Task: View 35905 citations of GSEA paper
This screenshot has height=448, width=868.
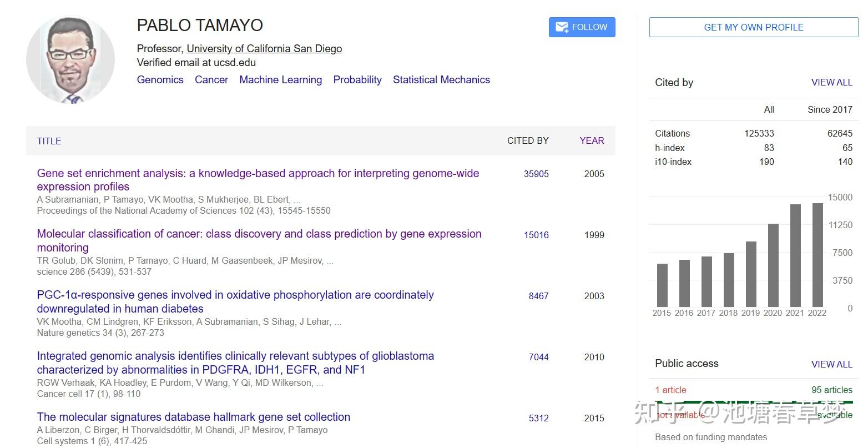Action: click(536, 174)
